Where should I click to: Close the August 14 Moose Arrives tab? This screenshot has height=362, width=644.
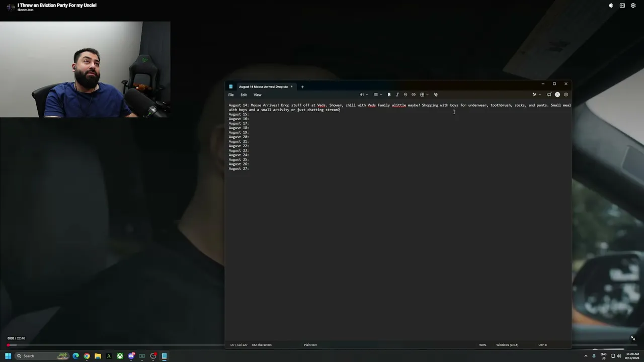291,86
